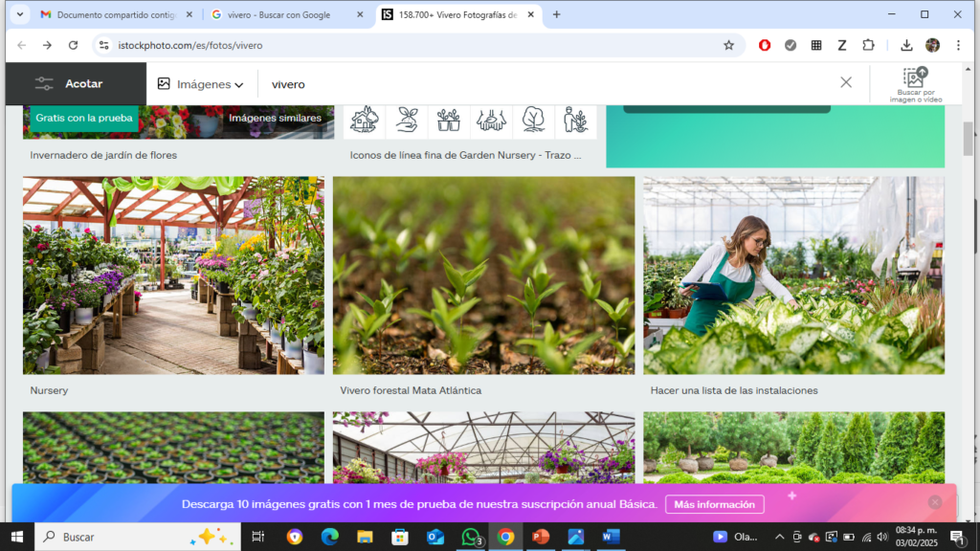Reload the iStock page
The image size is (980, 551).
(73, 45)
